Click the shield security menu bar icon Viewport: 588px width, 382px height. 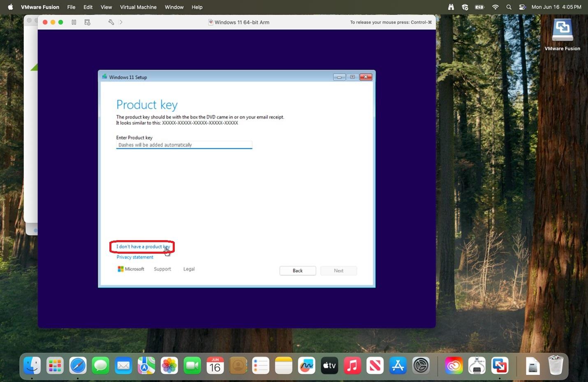[465, 7]
